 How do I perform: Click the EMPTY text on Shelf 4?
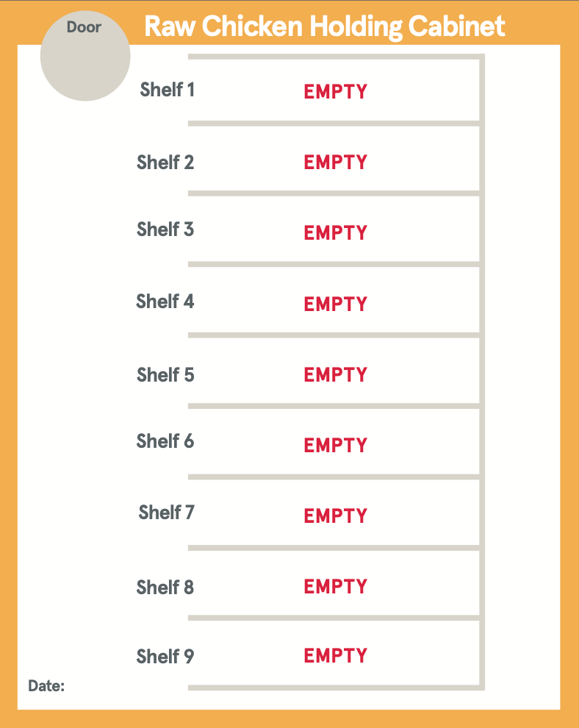336,304
